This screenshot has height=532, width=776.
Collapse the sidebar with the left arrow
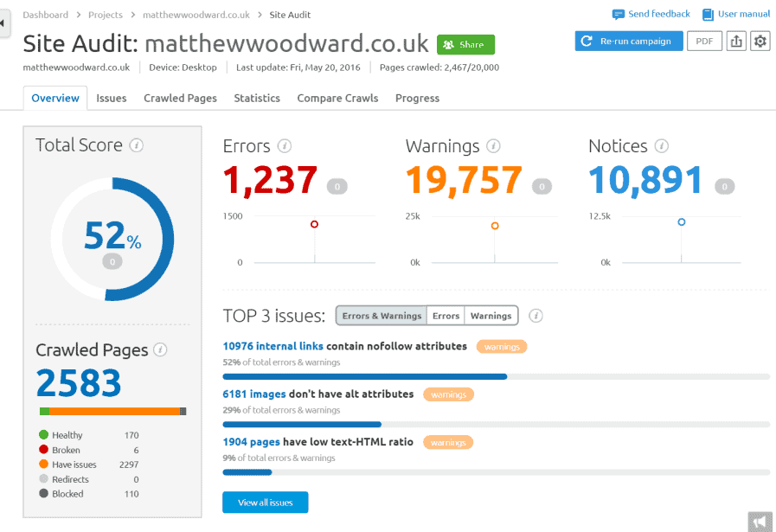[3, 23]
